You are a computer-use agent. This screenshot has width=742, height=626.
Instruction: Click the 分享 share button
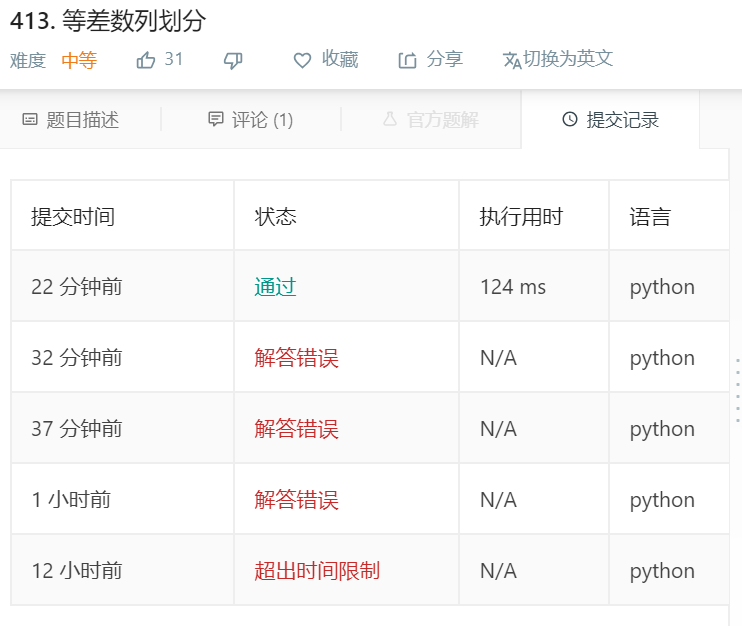tap(430, 60)
